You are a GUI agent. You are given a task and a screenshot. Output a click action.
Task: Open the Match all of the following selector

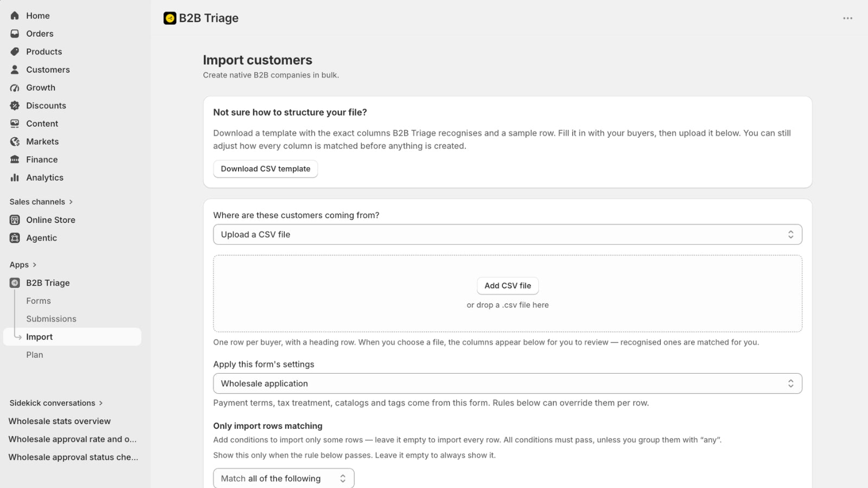284,478
